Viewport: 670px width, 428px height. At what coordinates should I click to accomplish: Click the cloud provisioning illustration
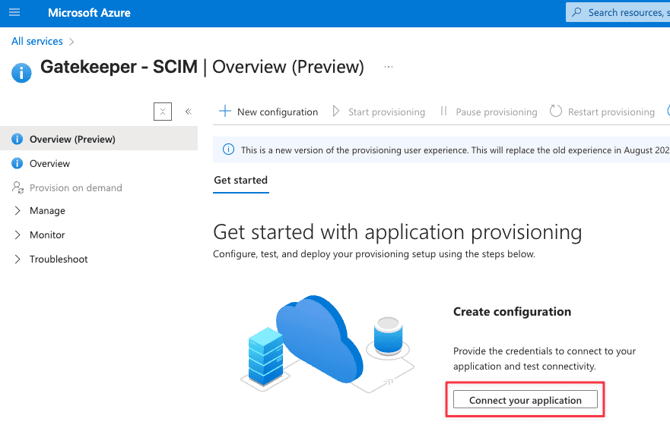pyautogui.click(x=327, y=343)
